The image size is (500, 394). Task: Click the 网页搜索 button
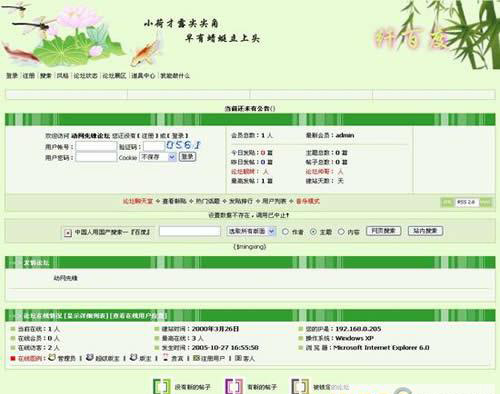(x=383, y=231)
